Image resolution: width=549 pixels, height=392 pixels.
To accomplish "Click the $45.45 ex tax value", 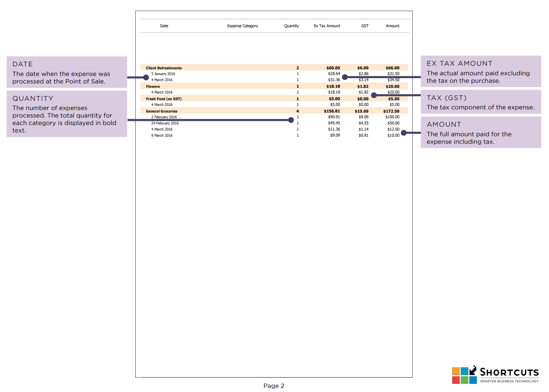I will click(334, 123).
